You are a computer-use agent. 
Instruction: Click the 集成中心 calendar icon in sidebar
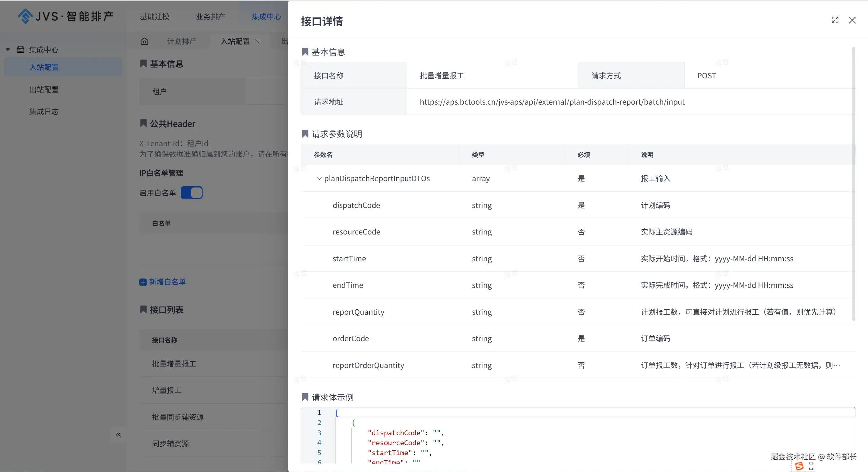[x=21, y=49]
